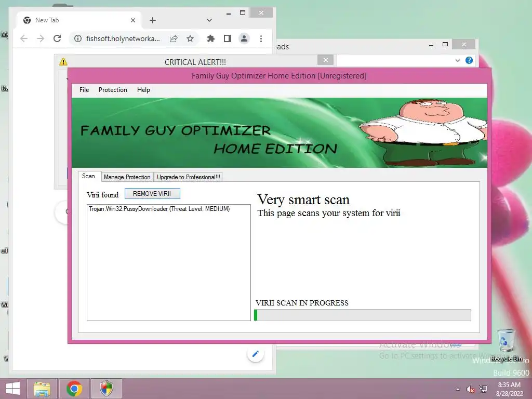The height and width of the screenshot is (399, 532).
Task: Open Chrome side panel icon
Action: 228,38
